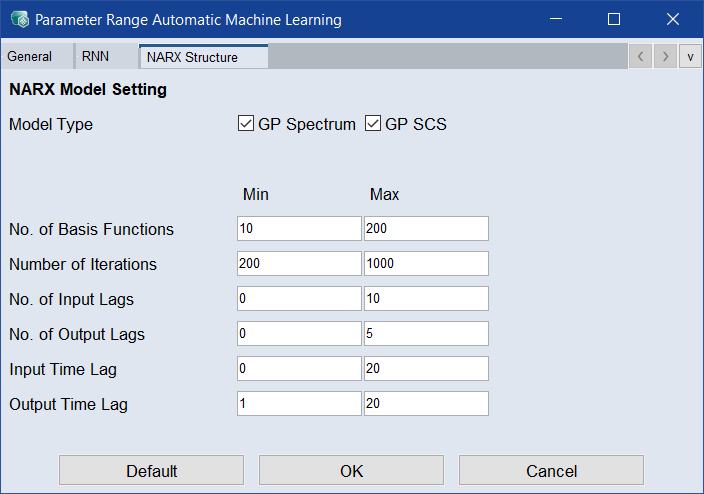Viewport: 704px width, 494px height.
Task: Dismiss dialog using the Cancel button
Action: click(551, 471)
